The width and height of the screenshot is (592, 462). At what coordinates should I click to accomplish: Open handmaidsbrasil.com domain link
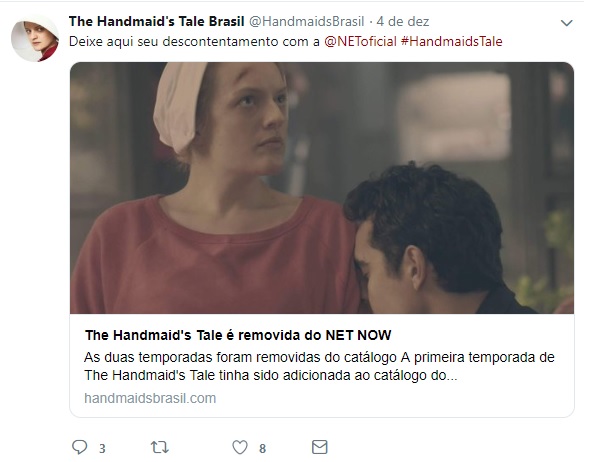tap(150, 398)
